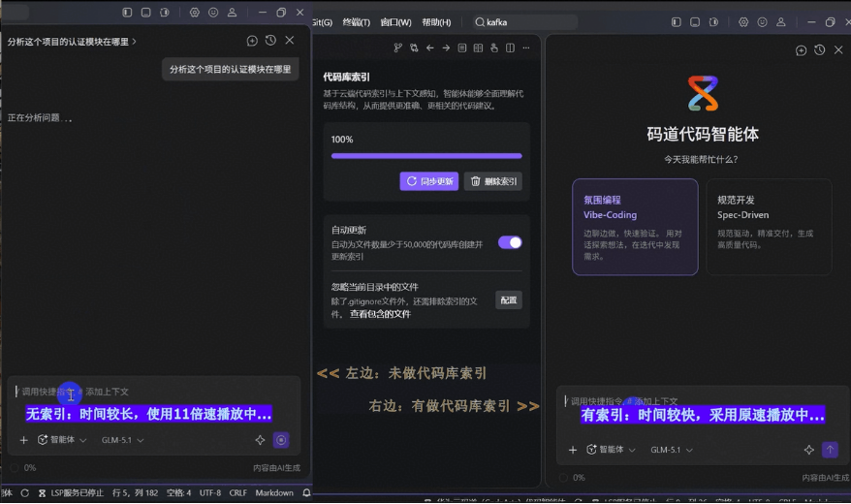This screenshot has height=504, width=851.
Task: Send message arrow in right chat input
Action: [x=830, y=449]
